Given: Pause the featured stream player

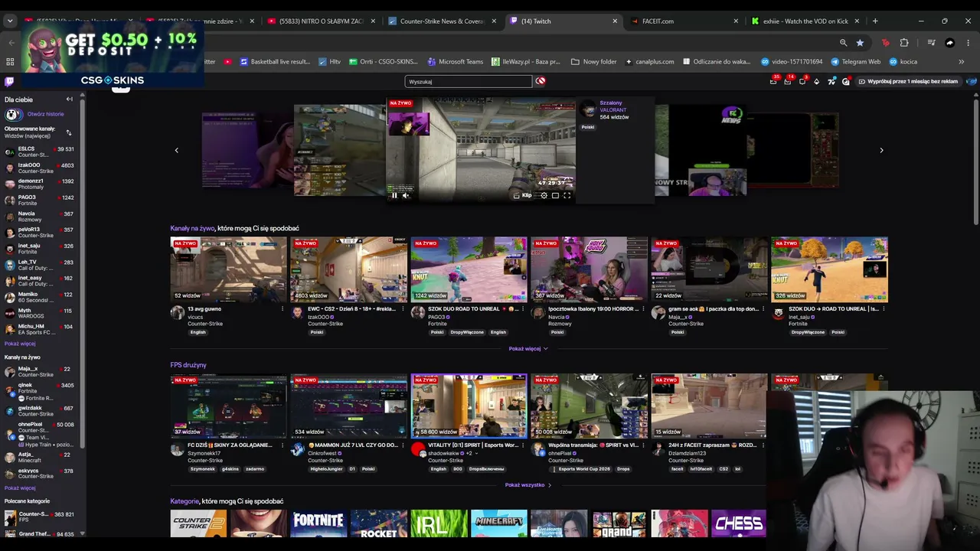Looking at the screenshot, I should point(394,195).
